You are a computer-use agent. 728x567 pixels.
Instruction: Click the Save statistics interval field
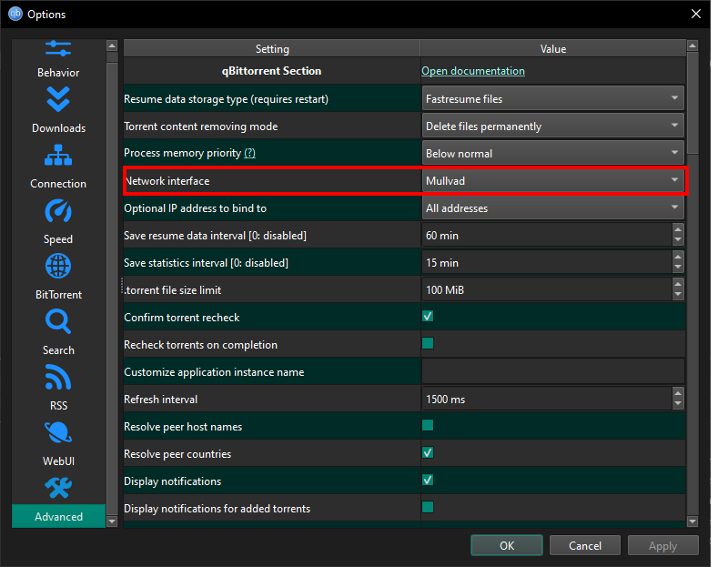pos(547,263)
